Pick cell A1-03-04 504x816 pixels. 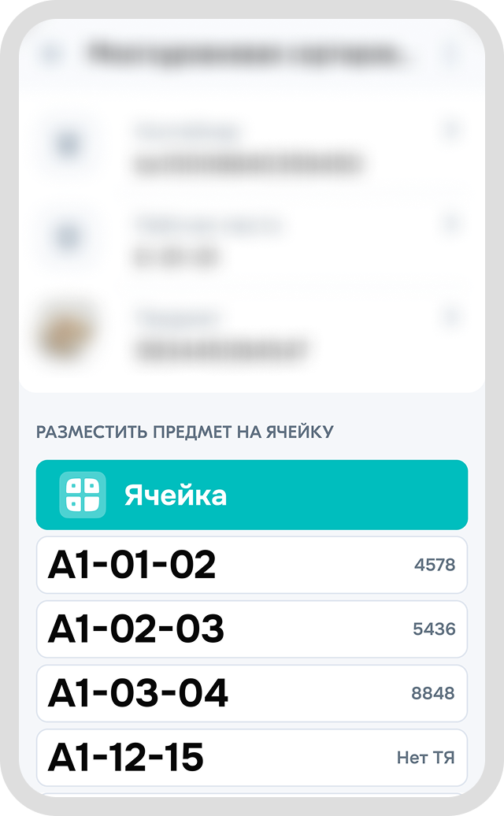coord(139,693)
